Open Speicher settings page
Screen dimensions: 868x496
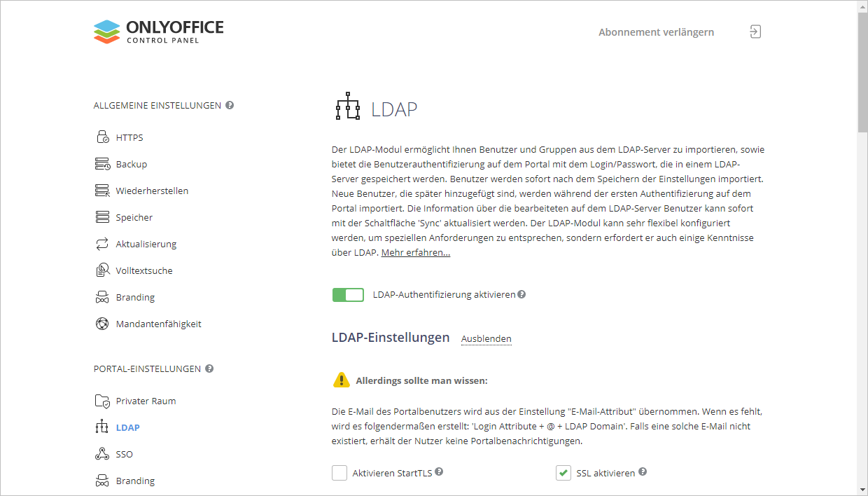pyautogui.click(x=134, y=217)
